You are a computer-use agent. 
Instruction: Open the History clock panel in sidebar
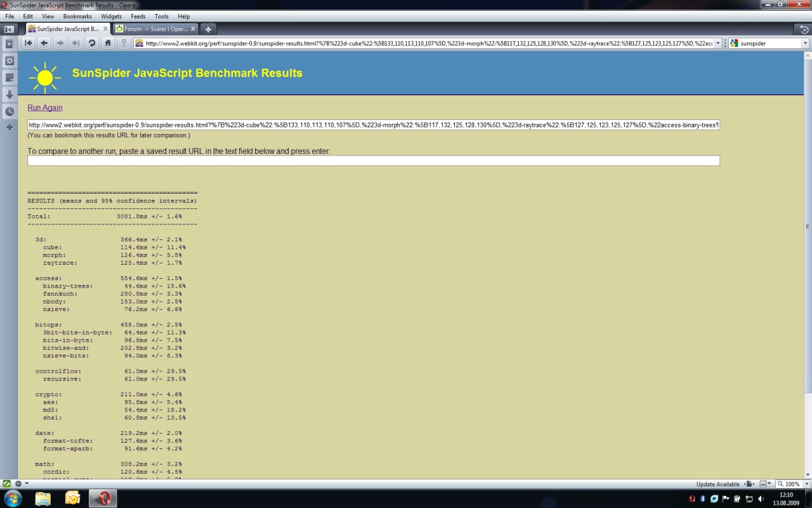[x=10, y=111]
